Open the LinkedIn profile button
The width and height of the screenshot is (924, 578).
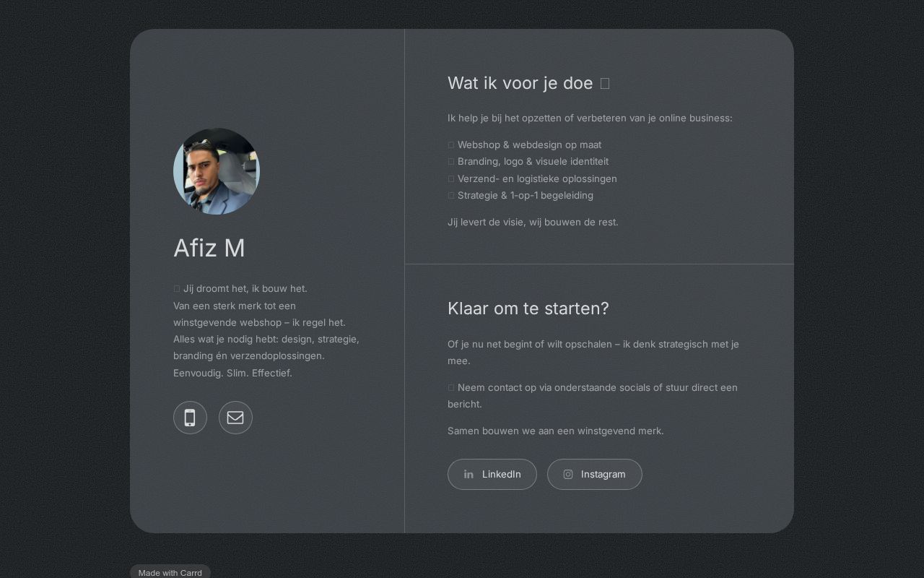tap(492, 474)
